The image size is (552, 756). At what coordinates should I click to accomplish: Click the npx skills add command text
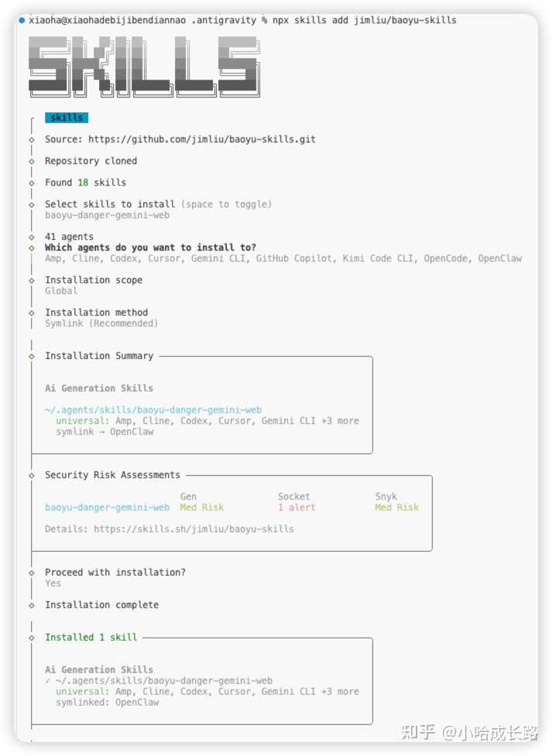pos(364,20)
